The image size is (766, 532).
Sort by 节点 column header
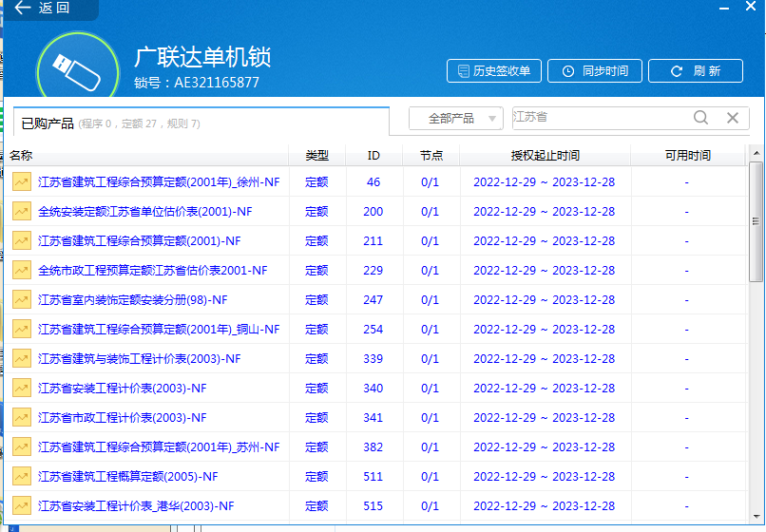tap(431, 156)
